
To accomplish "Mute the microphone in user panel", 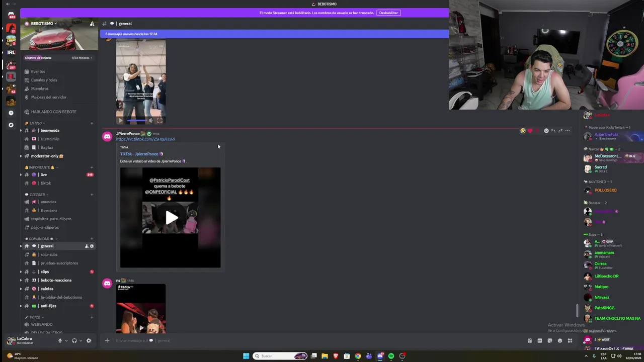I will tap(60, 340).
